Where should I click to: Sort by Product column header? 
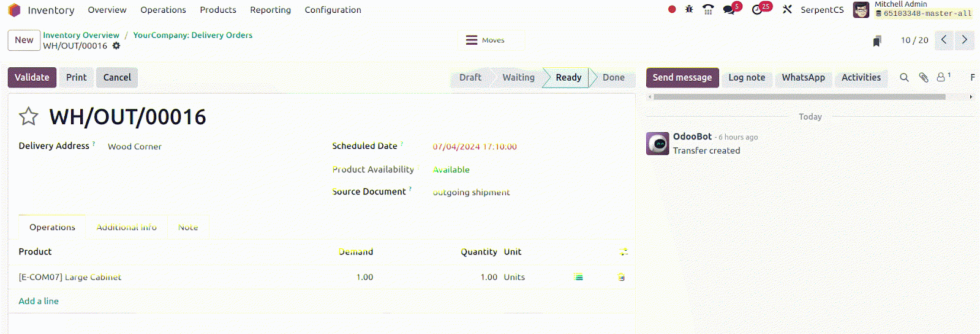coord(35,251)
